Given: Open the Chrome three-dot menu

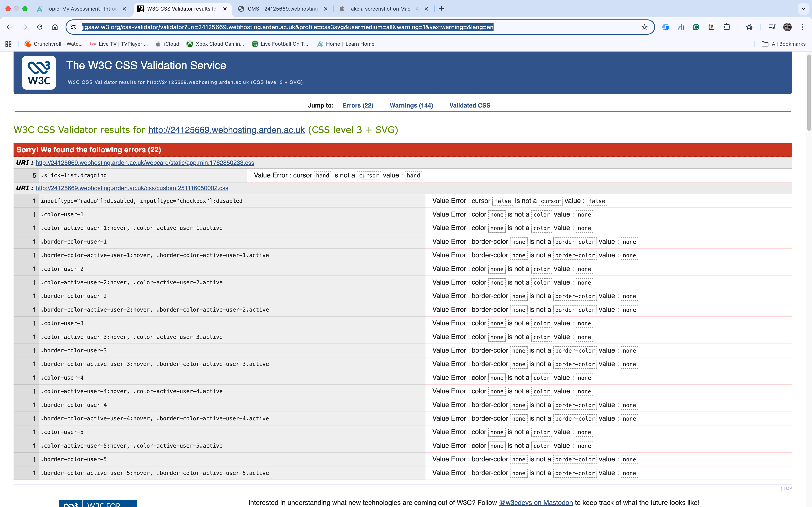Looking at the screenshot, I should point(802,27).
